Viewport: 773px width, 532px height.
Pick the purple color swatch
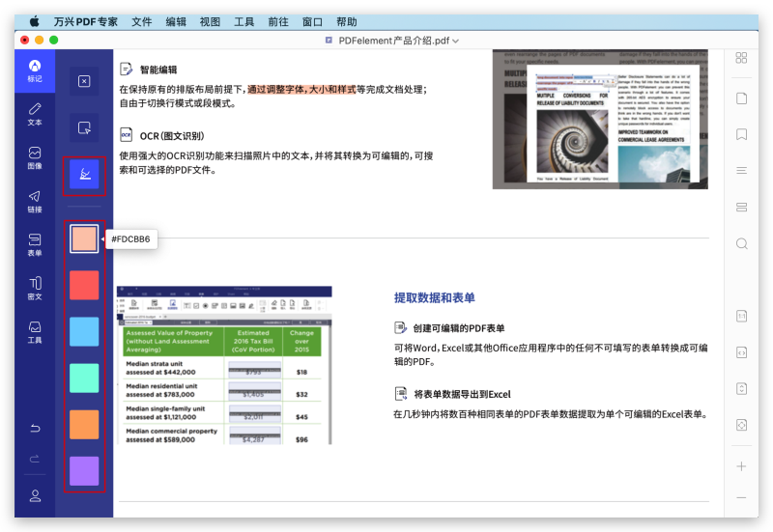coord(84,471)
